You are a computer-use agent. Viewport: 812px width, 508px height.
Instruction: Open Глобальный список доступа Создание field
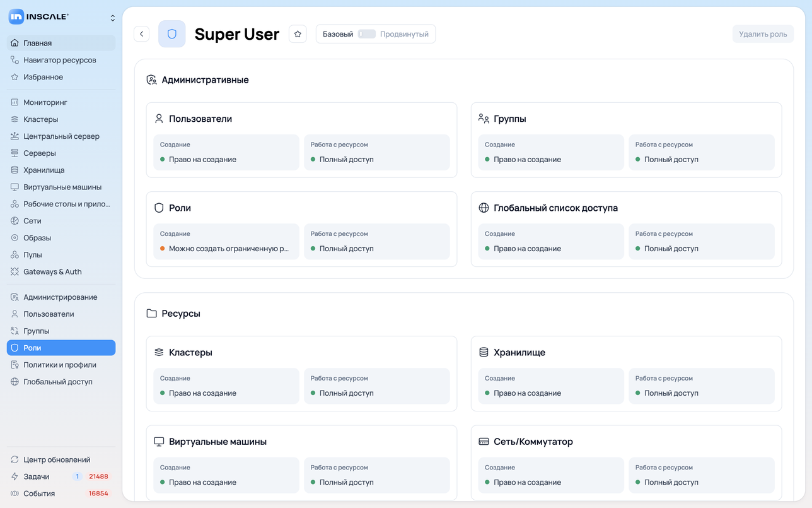[x=551, y=241]
